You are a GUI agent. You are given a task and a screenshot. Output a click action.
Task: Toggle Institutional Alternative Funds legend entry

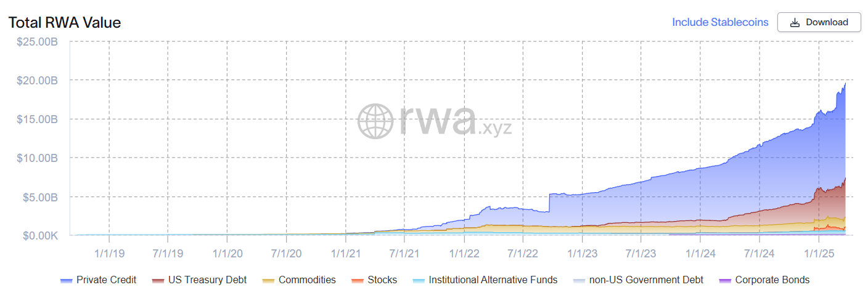point(493,280)
